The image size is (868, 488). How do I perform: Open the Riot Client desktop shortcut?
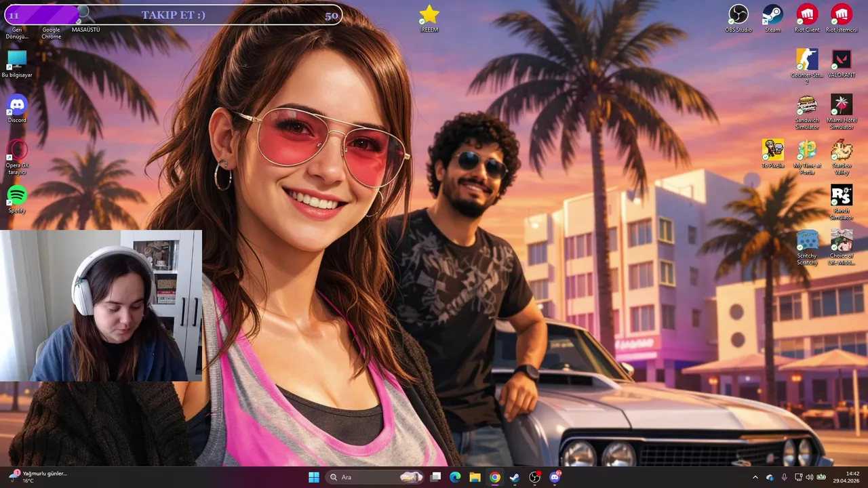pos(807,18)
